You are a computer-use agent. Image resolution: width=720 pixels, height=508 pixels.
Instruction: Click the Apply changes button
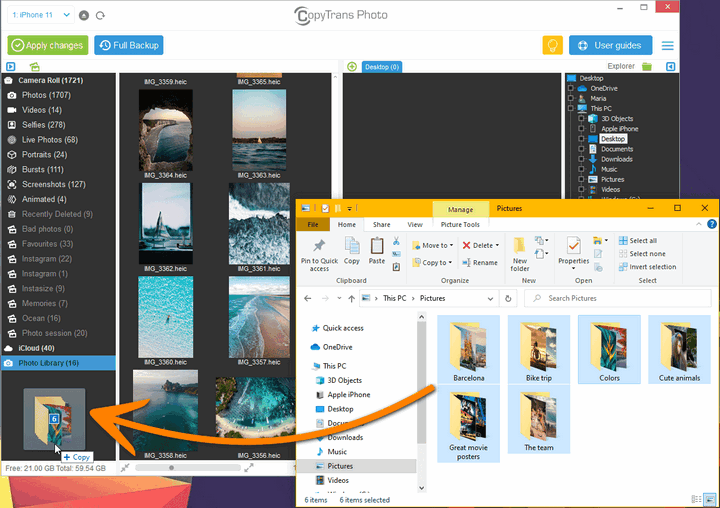48,45
